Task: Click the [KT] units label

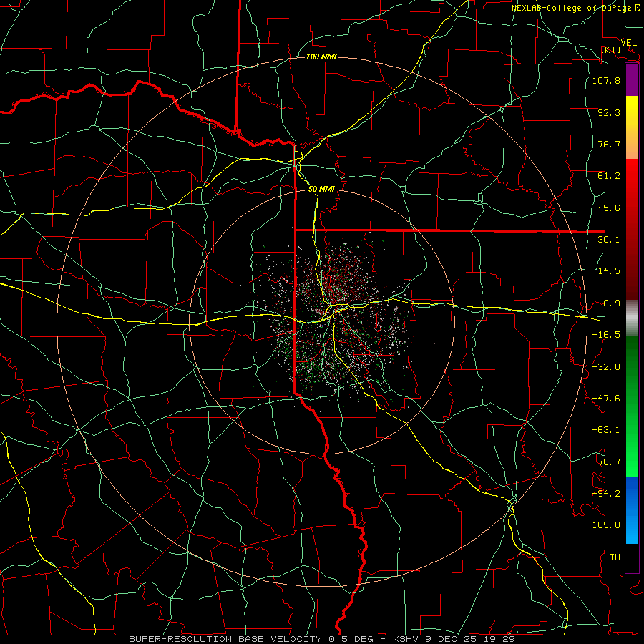Action: coord(611,49)
